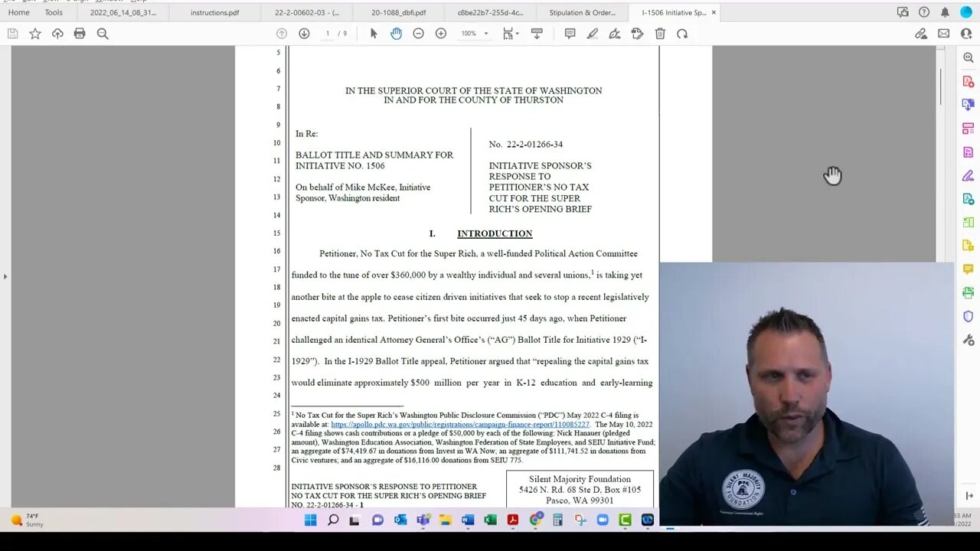The image size is (980, 551).
Task: Open the weather widget showing 74°F
Action: point(27,520)
